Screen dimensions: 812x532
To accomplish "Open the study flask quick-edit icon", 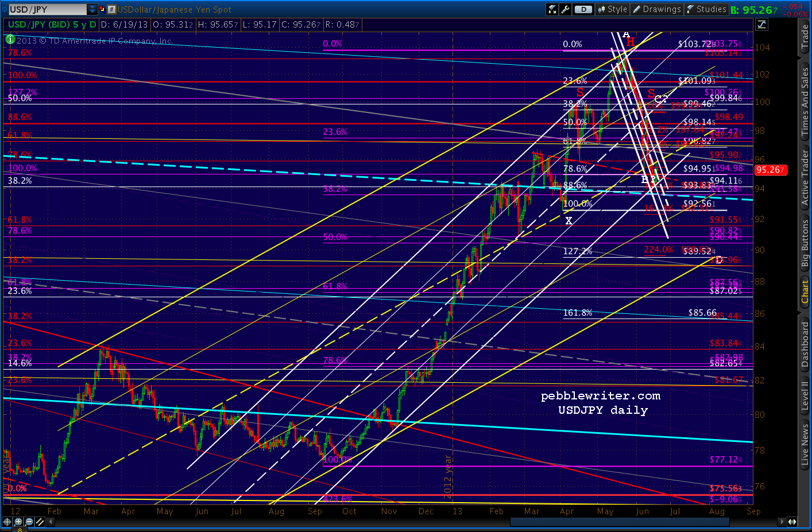I will click(552, 9).
